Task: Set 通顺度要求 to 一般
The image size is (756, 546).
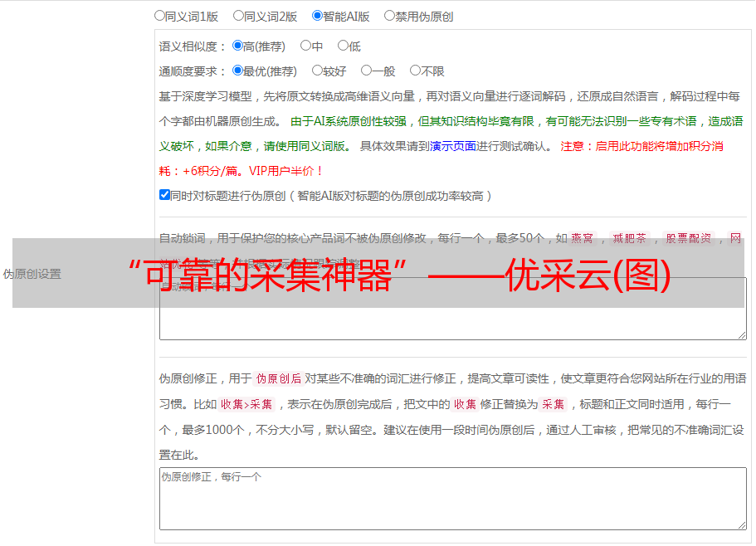Action: pyautogui.click(x=367, y=71)
